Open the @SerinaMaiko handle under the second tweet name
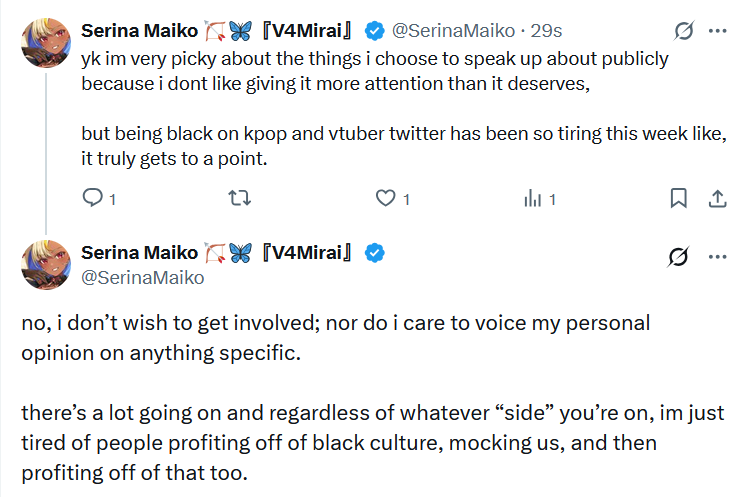 point(142,277)
